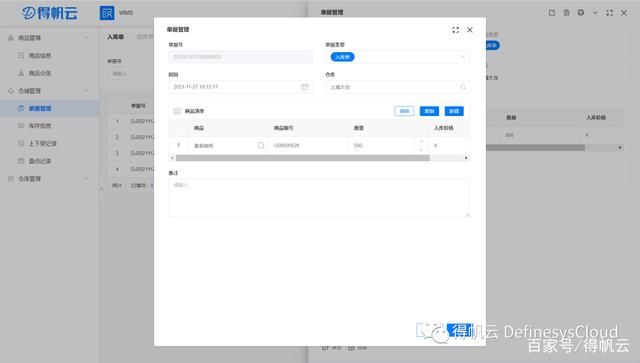Open 盘点记录 in the sidebar

[40, 161]
